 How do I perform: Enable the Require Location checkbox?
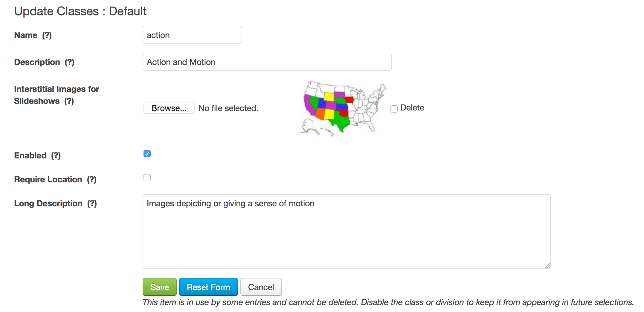point(147,178)
